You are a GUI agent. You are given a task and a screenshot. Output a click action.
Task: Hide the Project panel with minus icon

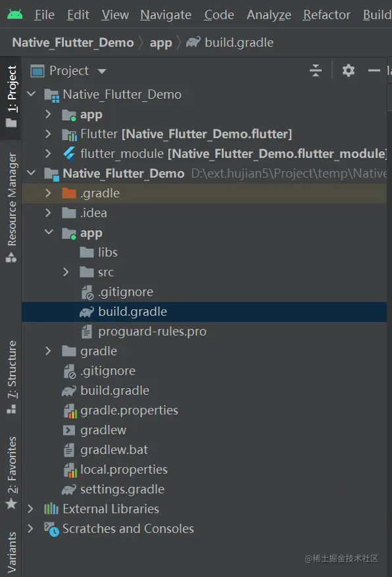[374, 70]
